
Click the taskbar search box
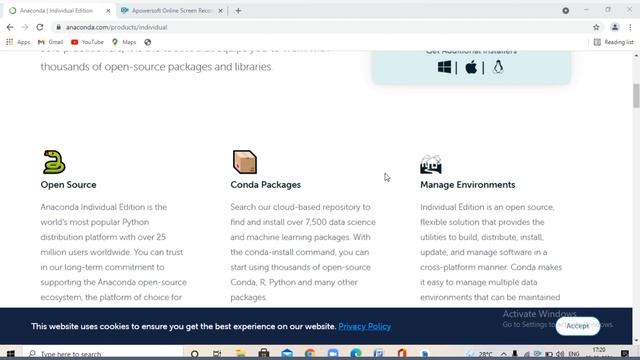click(102, 353)
